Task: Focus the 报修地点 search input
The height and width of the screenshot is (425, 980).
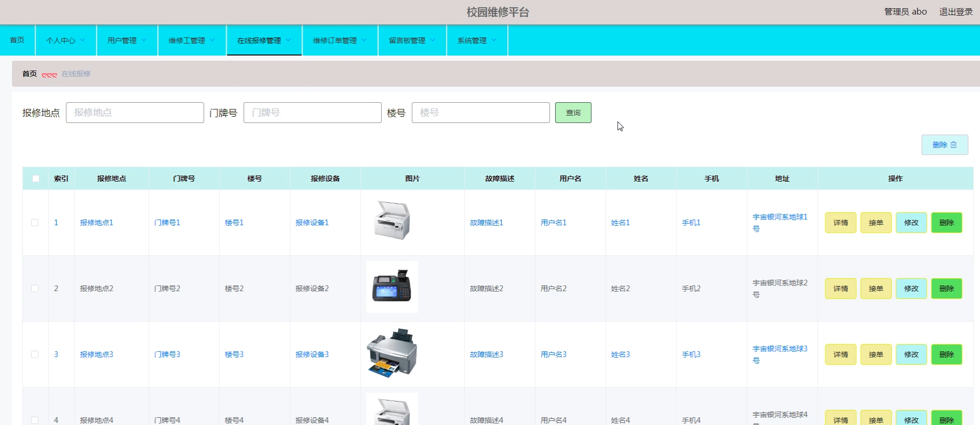Action: [135, 113]
